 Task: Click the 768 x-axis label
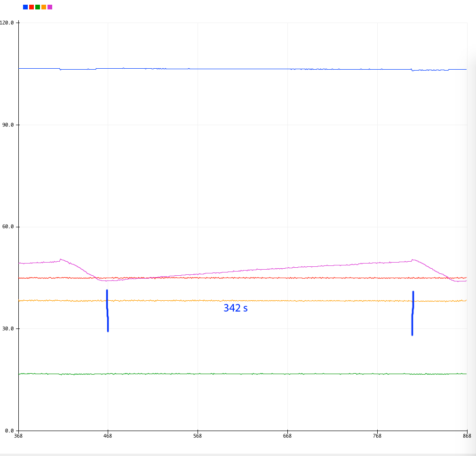(377, 436)
